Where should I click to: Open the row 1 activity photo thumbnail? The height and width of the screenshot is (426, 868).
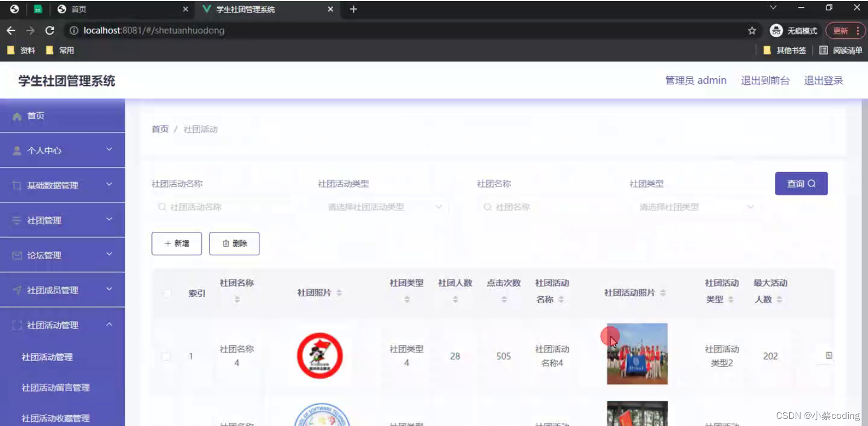(637, 354)
